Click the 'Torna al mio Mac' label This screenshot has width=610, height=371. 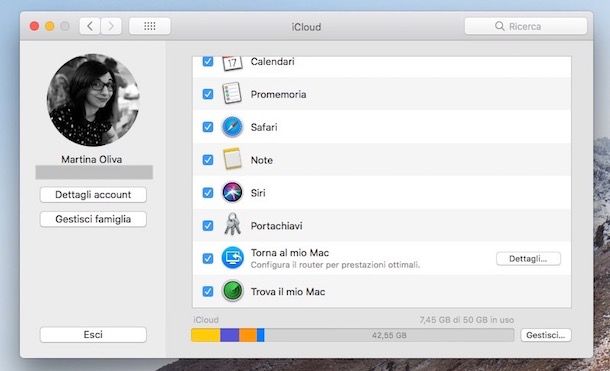click(x=290, y=253)
